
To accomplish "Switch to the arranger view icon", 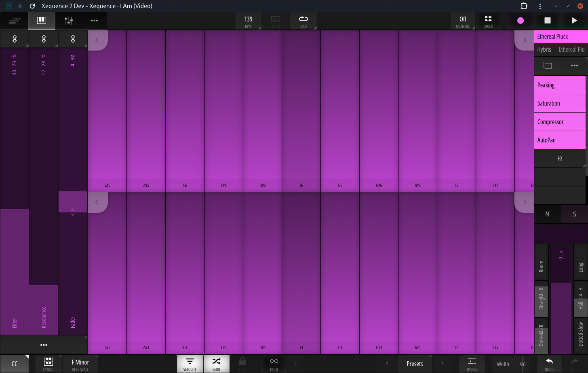I will pos(14,20).
